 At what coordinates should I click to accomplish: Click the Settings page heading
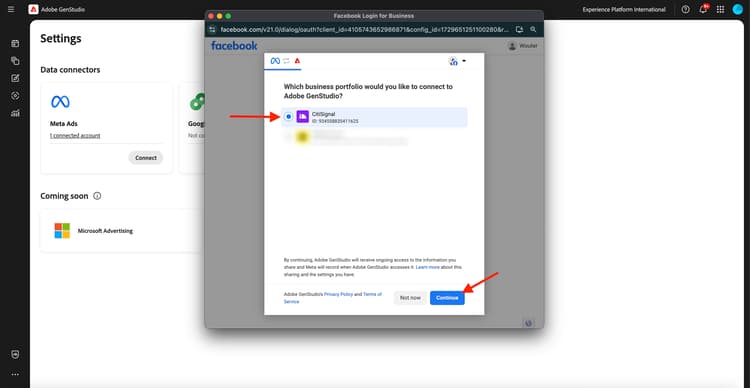[61, 38]
